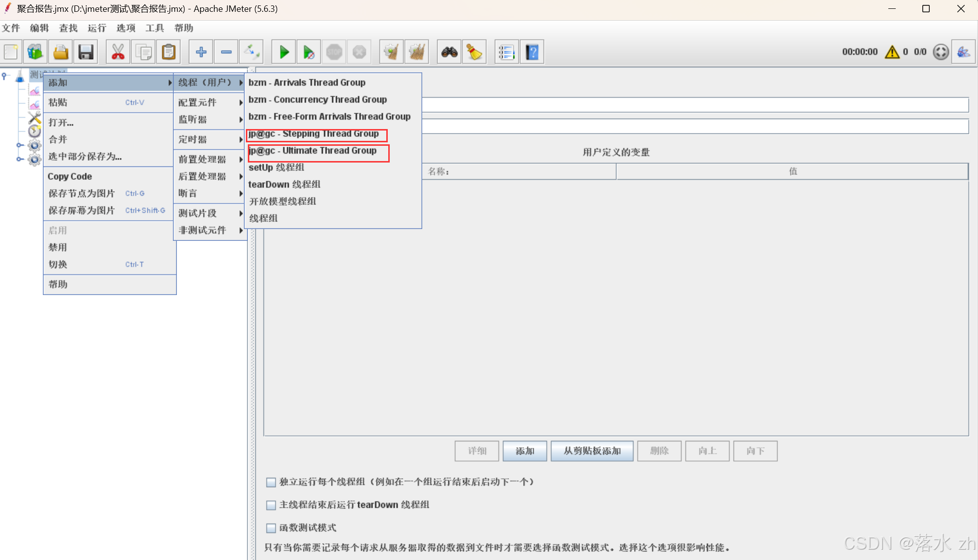Click the yellow warning triangle icon
The image size is (978, 560).
[x=892, y=52]
